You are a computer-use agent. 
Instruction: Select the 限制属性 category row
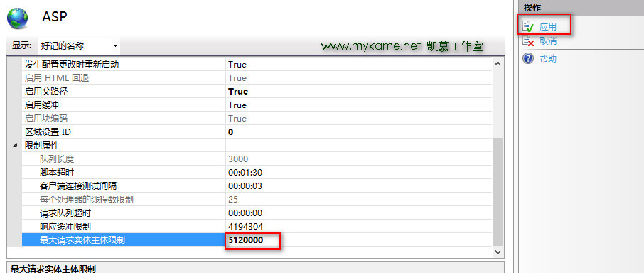click(x=257, y=146)
